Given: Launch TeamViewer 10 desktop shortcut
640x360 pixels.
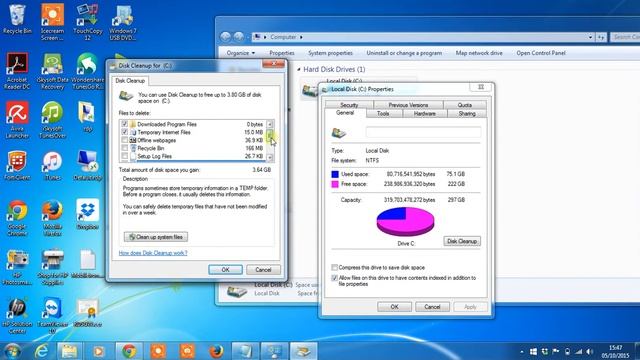Looking at the screenshot, I should point(52,316).
